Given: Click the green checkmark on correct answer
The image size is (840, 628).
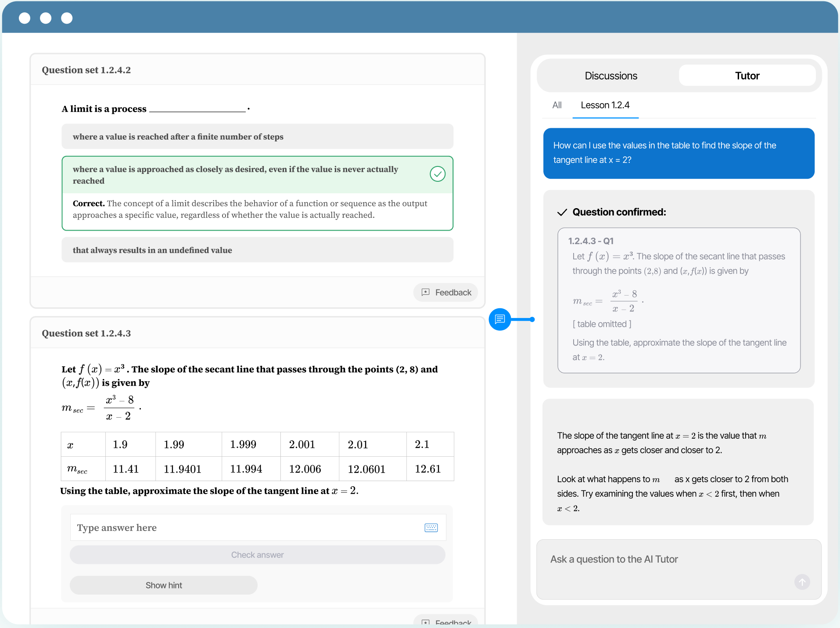Looking at the screenshot, I should pyautogui.click(x=437, y=174).
